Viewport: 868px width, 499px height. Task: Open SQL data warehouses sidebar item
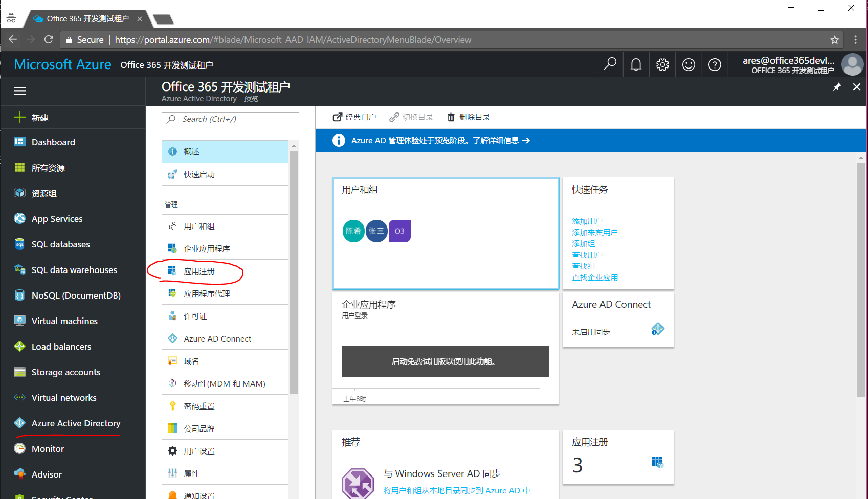click(x=73, y=270)
